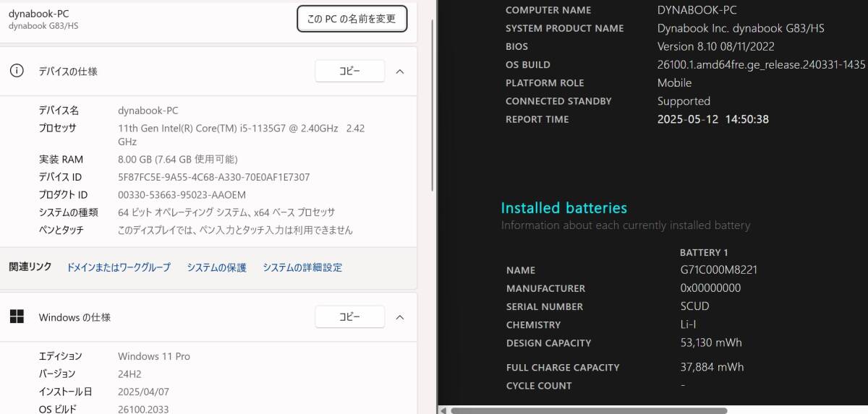
Task: Click the OS build value 26100.2033
Action: [x=143, y=409]
